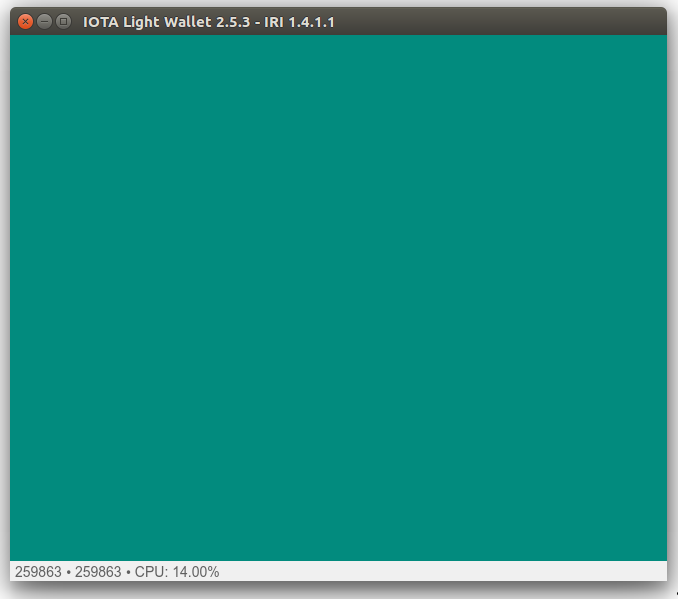Close the IOTA Light Wallet window

click(x=26, y=22)
